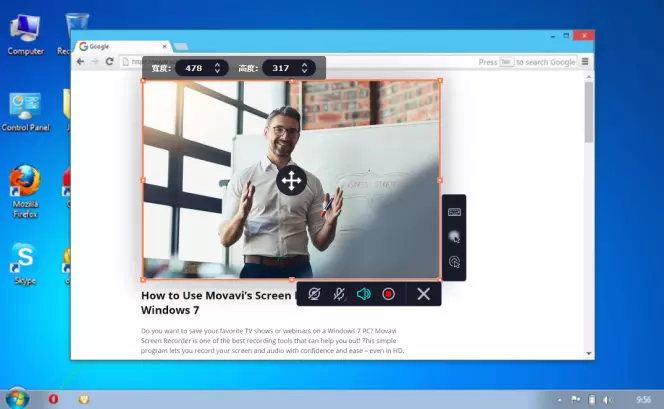Image resolution: width=664 pixels, height=409 pixels.
Task: Click the width value field 478
Action: pyautogui.click(x=194, y=68)
